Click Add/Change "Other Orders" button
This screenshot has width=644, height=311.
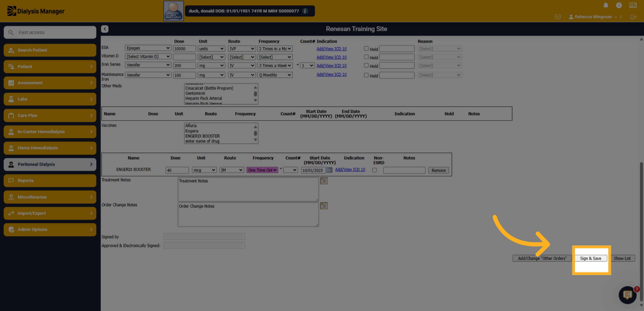(542, 258)
